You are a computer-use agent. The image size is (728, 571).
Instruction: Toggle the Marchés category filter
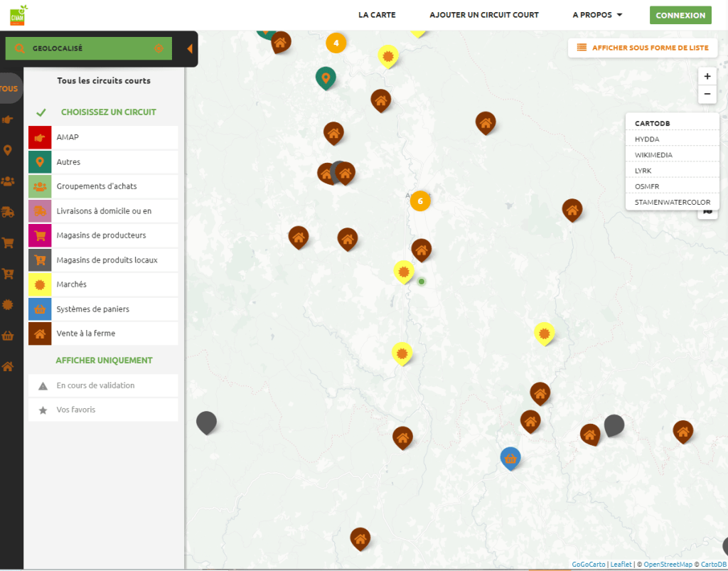[103, 284]
